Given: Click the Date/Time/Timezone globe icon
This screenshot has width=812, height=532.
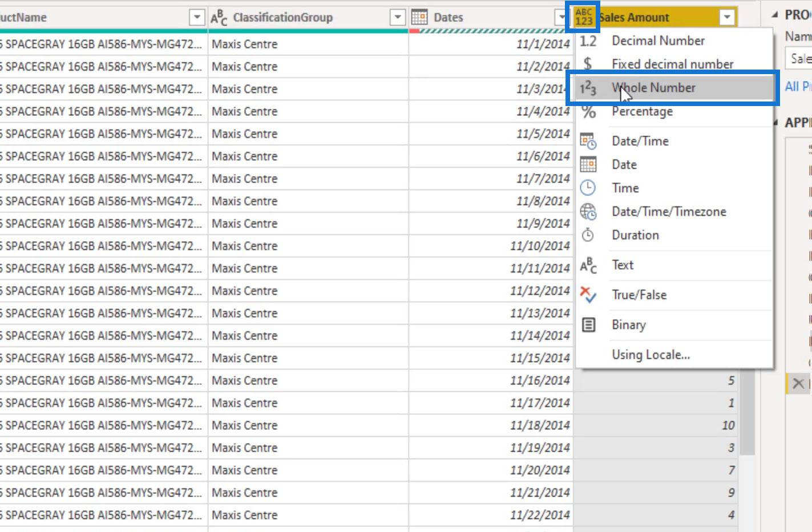Looking at the screenshot, I should (x=588, y=212).
